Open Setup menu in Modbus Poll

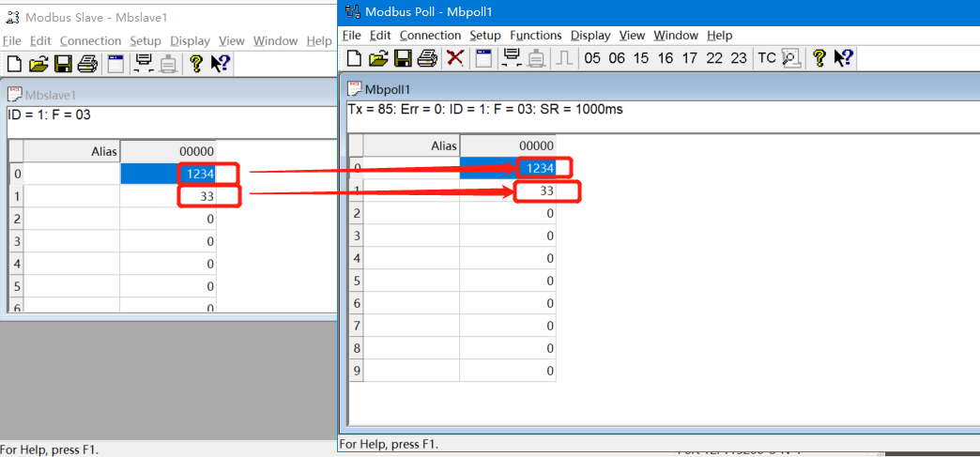click(x=485, y=36)
